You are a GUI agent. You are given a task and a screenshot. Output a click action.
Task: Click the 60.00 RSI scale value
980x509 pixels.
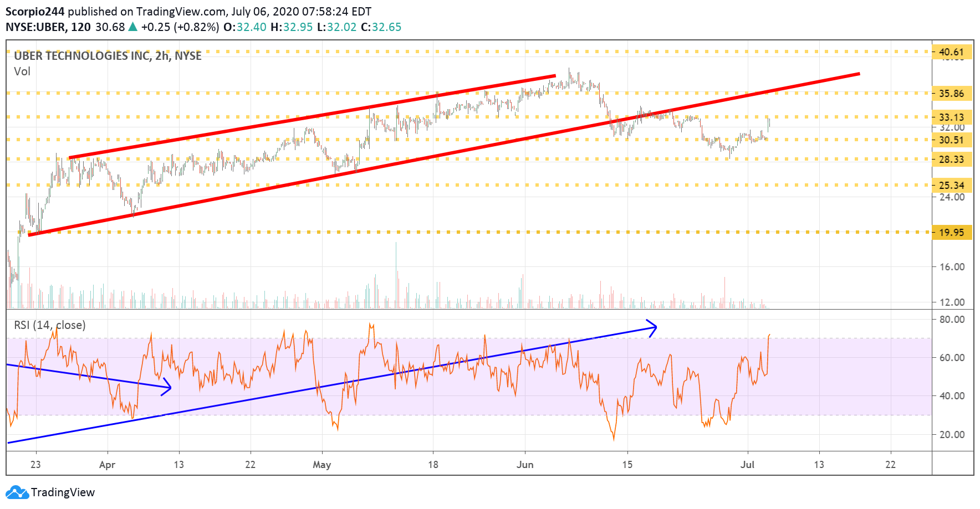point(952,358)
